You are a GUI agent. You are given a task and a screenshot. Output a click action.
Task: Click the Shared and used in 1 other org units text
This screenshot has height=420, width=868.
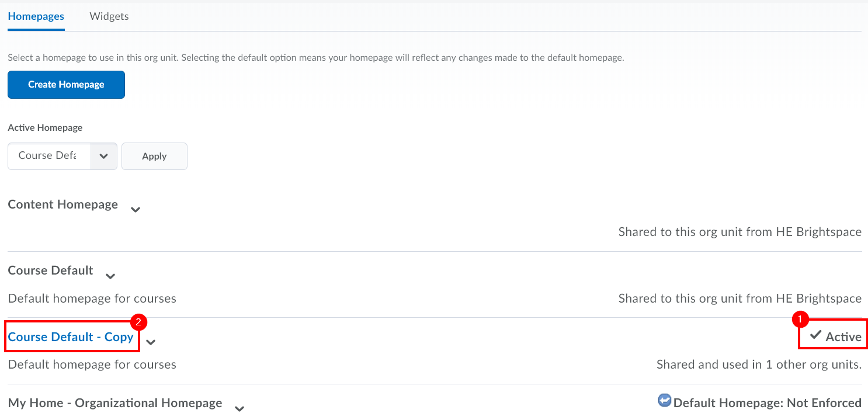(x=759, y=365)
